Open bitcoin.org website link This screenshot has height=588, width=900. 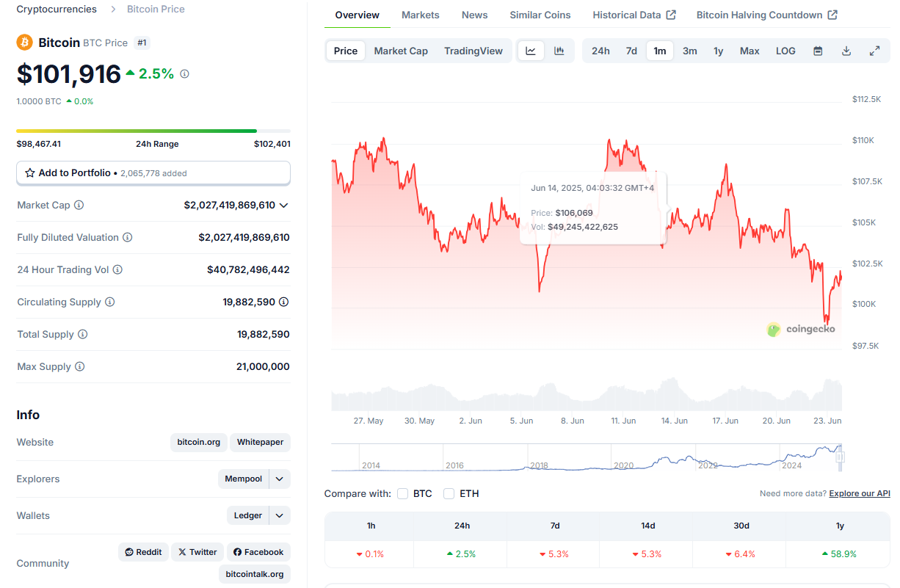[199, 442]
